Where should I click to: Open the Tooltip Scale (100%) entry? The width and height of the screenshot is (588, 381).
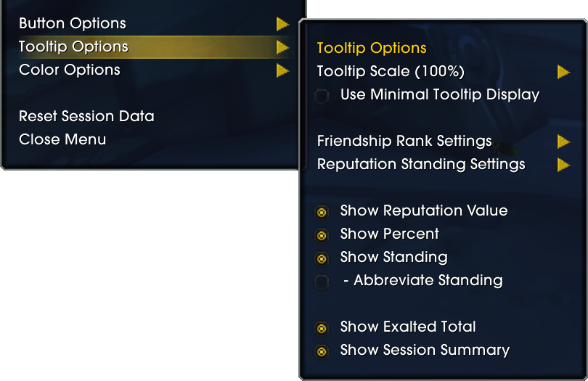click(x=391, y=71)
